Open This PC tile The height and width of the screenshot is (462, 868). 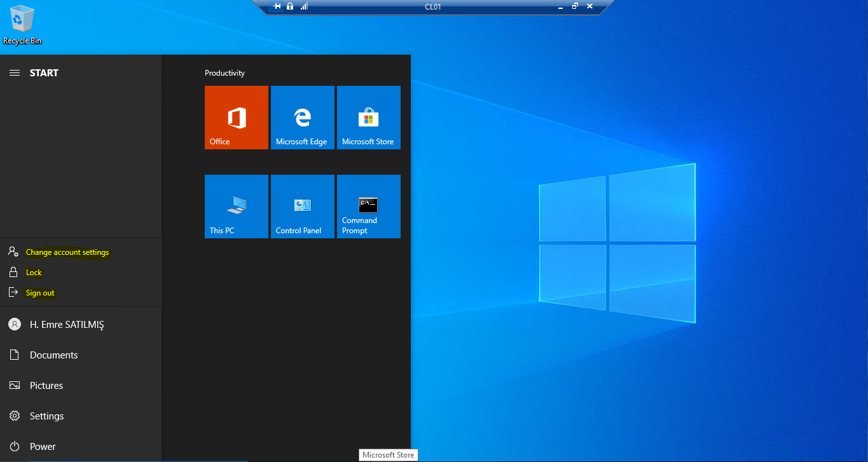(237, 207)
